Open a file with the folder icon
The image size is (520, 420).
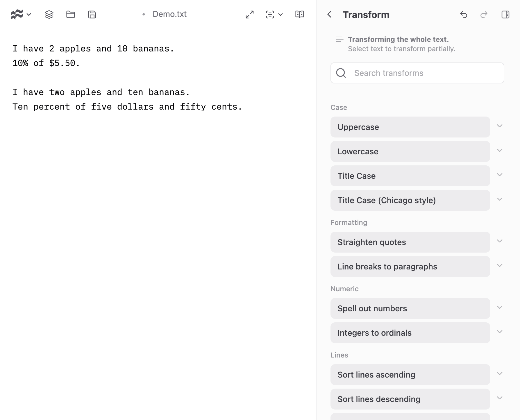(70, 14)
